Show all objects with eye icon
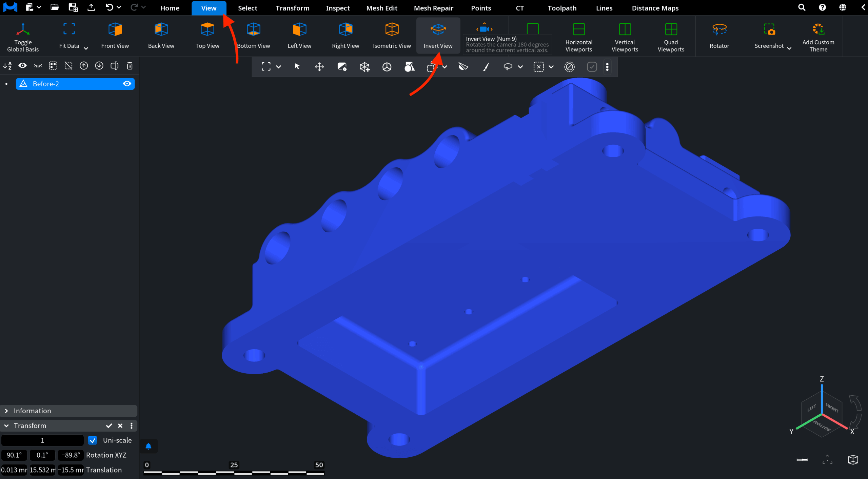The height and width of the screenshot is (479, 868). coord(22,66)
